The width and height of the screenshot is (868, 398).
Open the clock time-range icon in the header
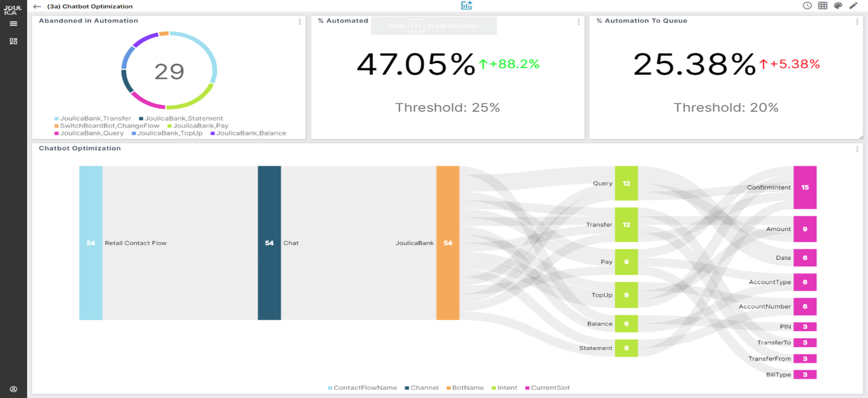coord(807,6)
